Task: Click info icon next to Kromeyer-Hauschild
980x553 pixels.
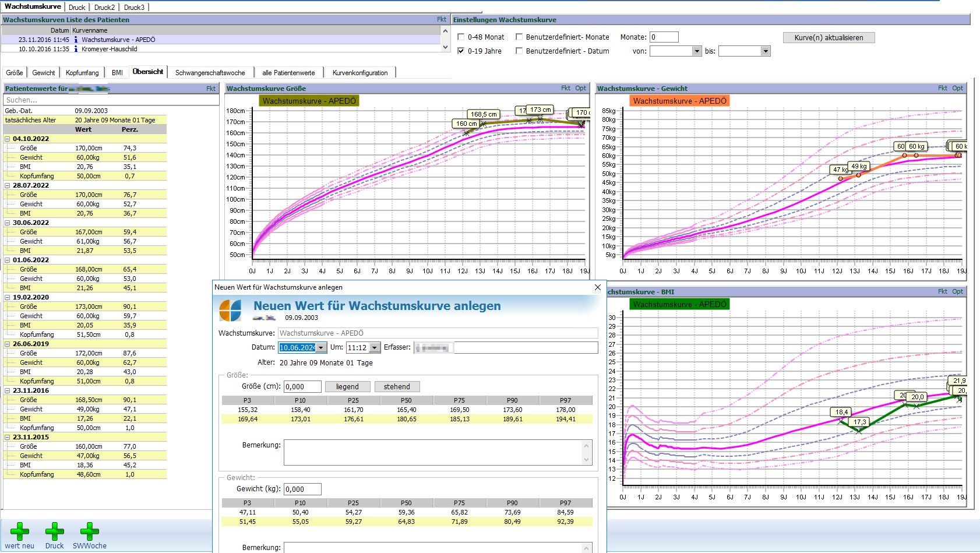Action: coord(76,49)
